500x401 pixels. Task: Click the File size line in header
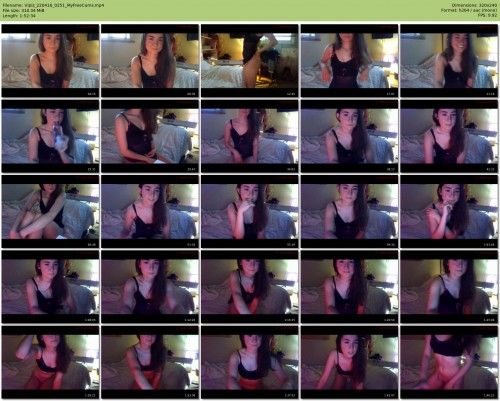point(23,10)
